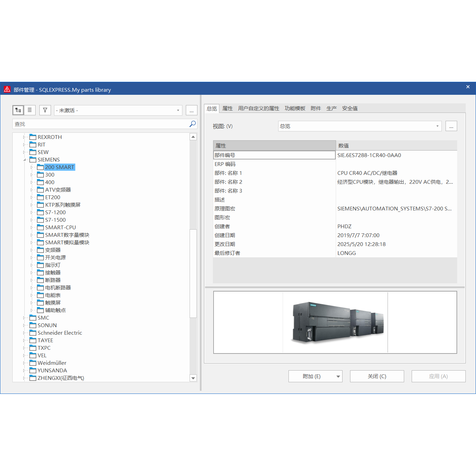The height and width of the screenshot is (476, 476).
Task: Click the 查找 search input field
Action: tap(101, 124)
